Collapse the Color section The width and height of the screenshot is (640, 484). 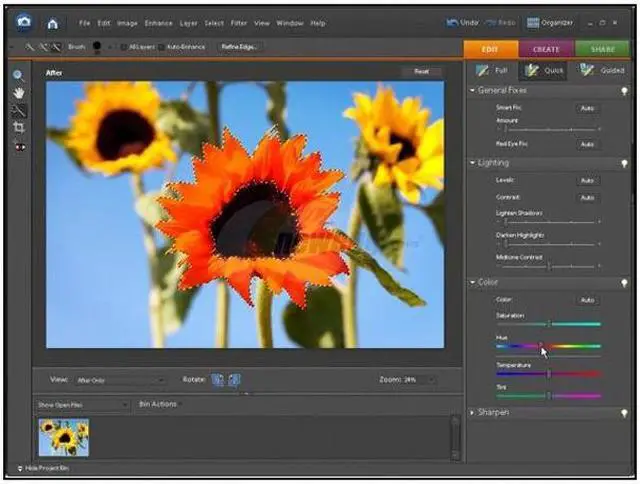[472, 282]
